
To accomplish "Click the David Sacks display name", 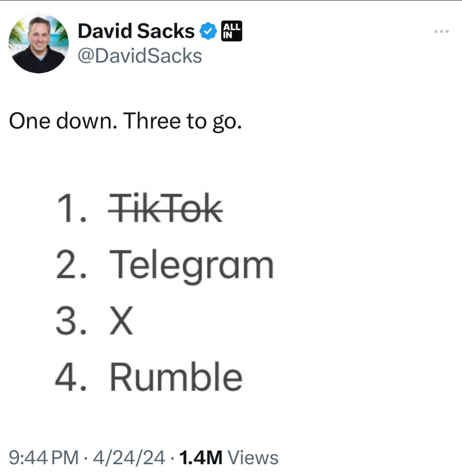I will (x=136, y=31).
